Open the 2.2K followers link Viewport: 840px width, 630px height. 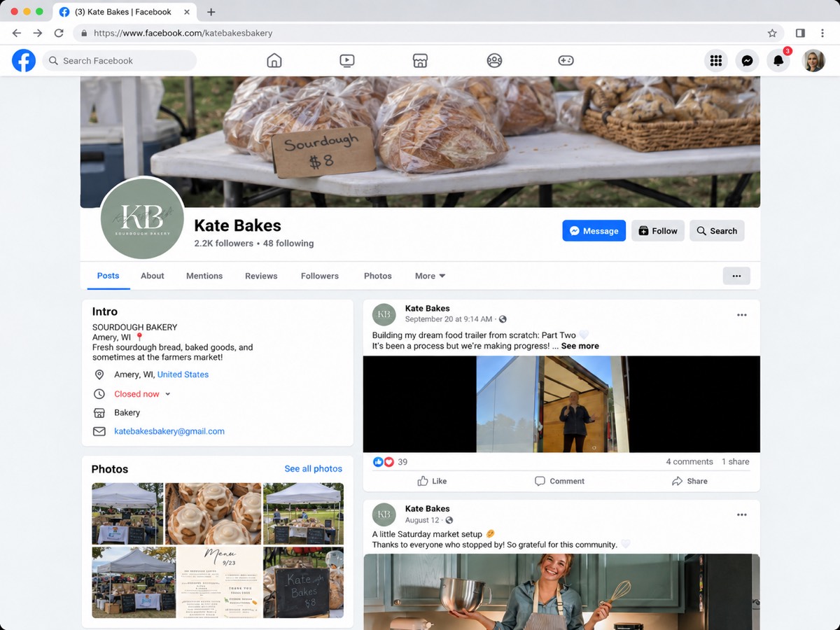click(x=223, y=244)
